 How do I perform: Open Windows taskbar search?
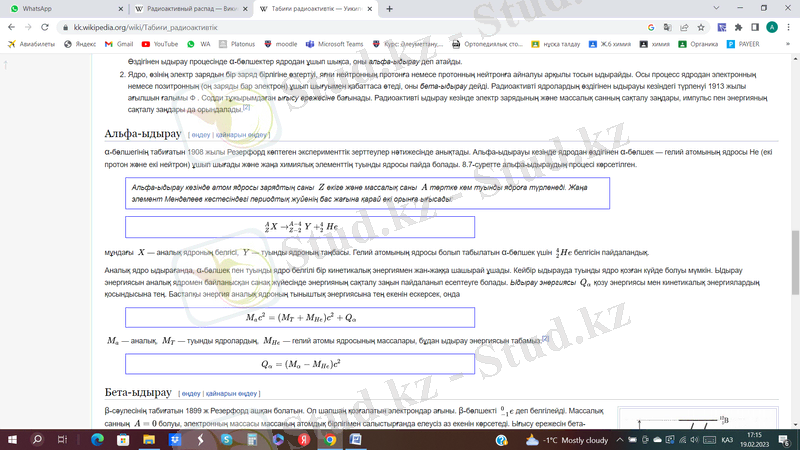pyautogui.click(x=37, y=440)
